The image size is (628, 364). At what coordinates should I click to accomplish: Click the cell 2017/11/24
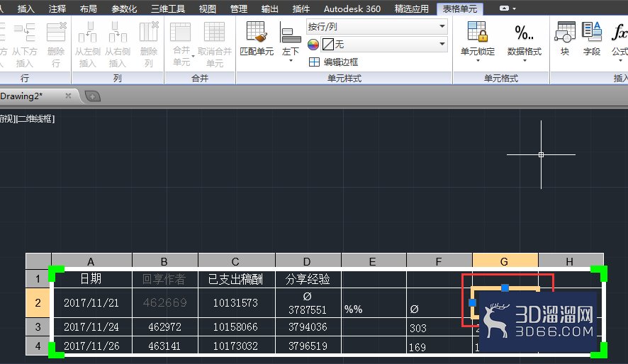tap(91, 327)
